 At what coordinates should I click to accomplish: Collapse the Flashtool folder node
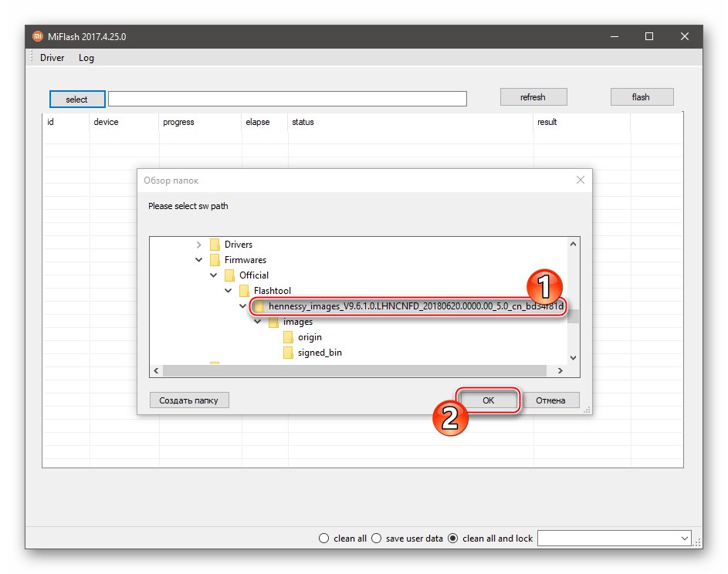[x=228, y=291]
